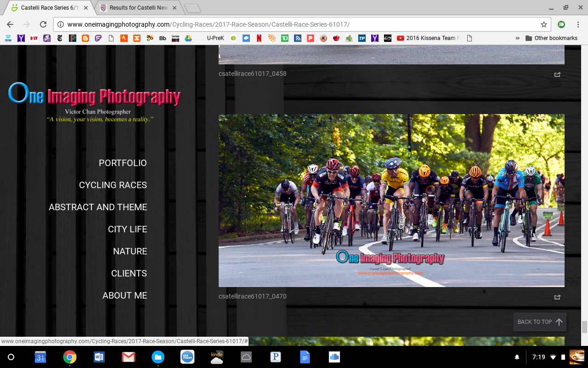
Task: Open the ABOUT ME page
Action: point(124,295)
